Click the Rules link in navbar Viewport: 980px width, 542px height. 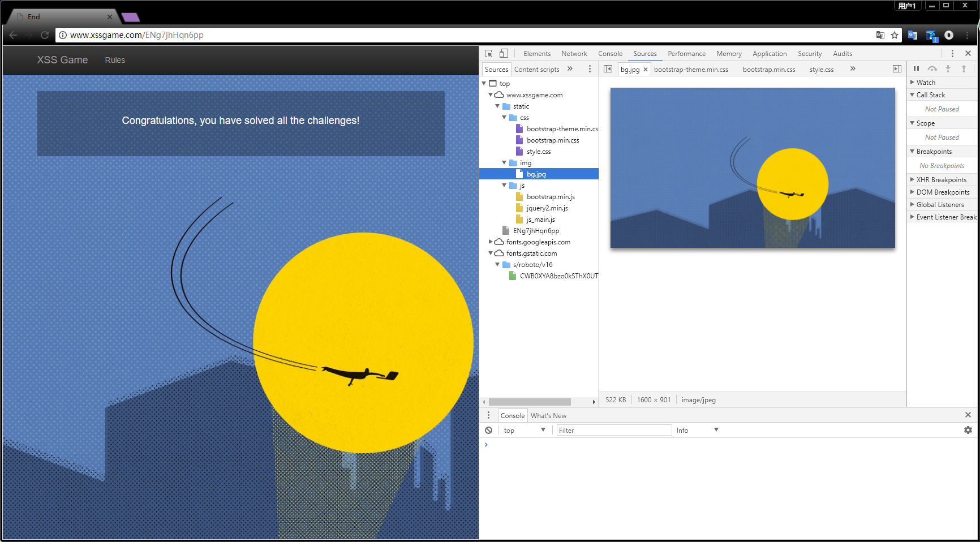[115, 60]
